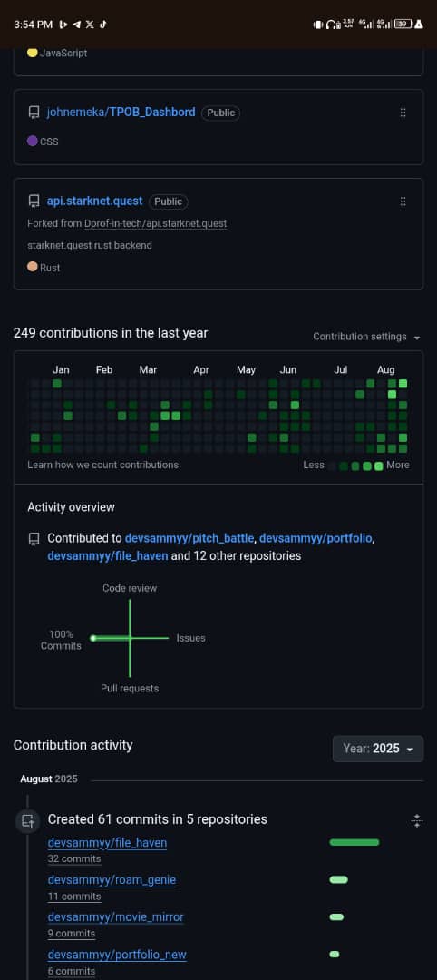Screen dimensions: 437x980
Task: Open the Year: 2025 dropdown
Action: tap(378, 748)
